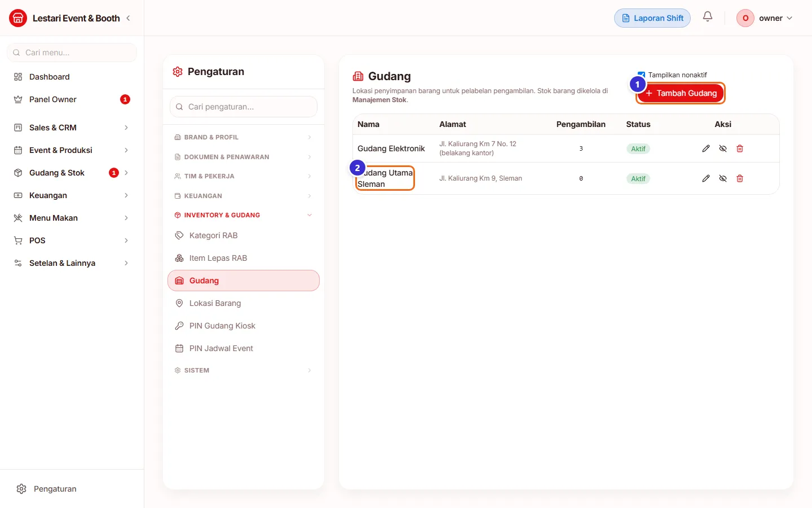Expand BRAND & PROFIL settings group

[x=244, y=137]
